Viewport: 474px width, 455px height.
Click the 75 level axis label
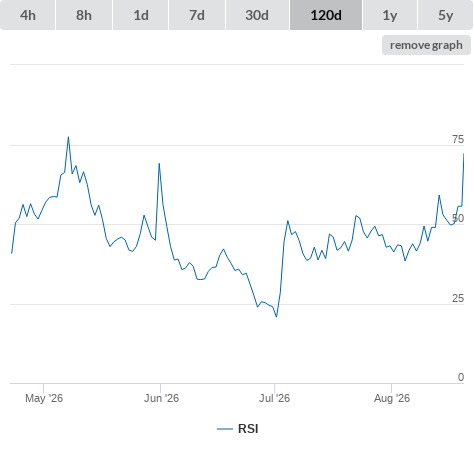click(x=458, y=139)
